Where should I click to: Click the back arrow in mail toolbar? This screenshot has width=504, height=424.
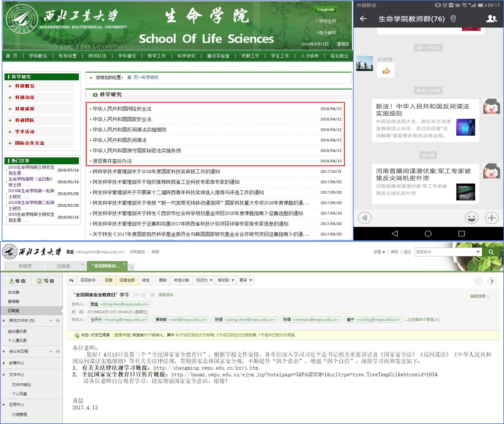(x=71, y=280)
